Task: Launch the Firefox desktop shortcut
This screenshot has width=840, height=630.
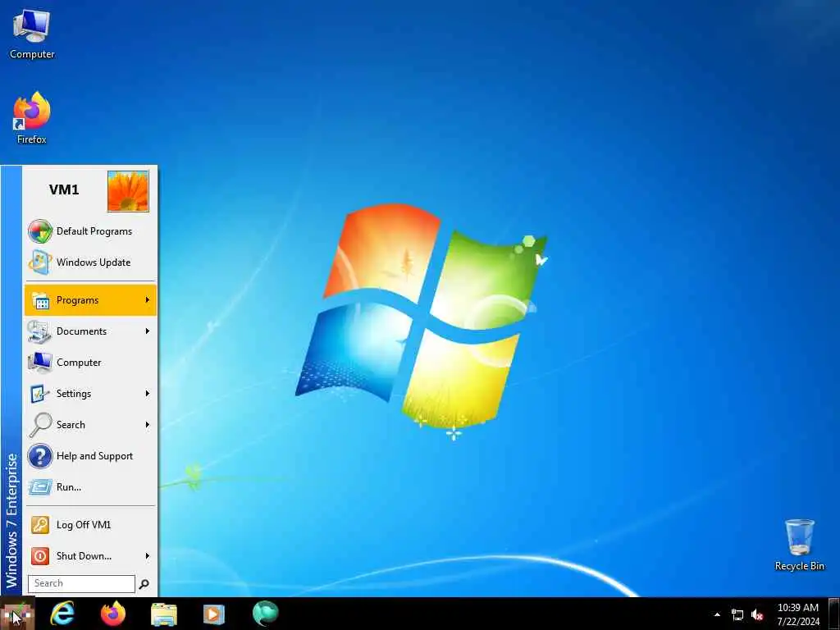Action: click(x=32, y=118)
